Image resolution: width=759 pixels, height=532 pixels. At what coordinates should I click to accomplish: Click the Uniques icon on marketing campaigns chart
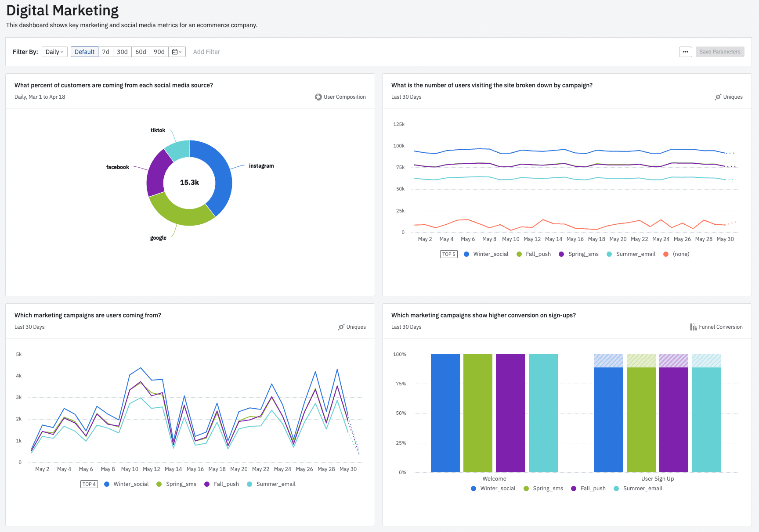(341, 327)
